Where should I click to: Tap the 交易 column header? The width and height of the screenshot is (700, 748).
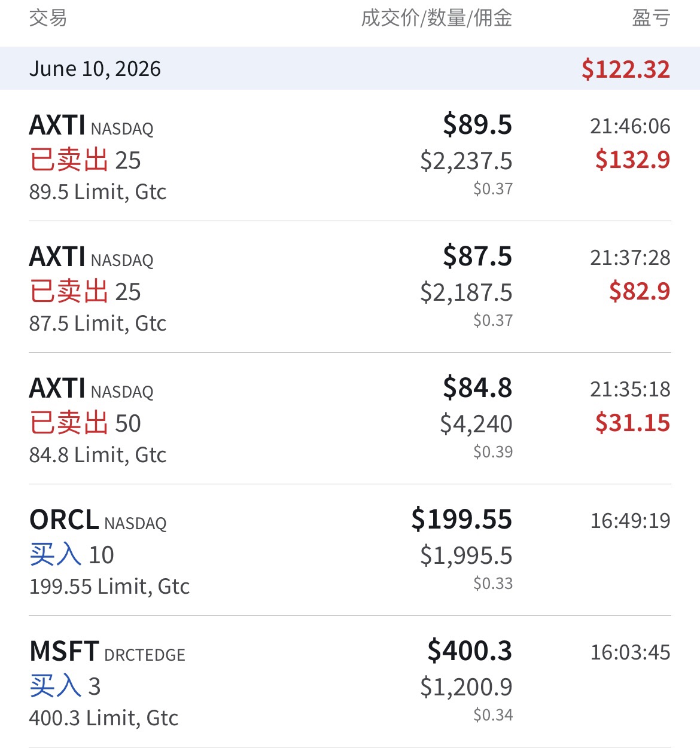pyautogui.click(x=48, y=18)
